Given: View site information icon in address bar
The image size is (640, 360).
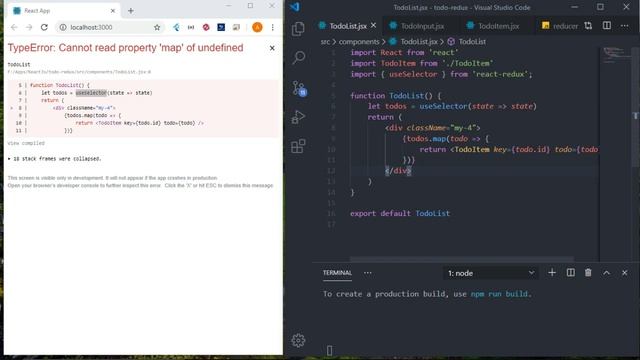Looking at the screenshot, I should click(63, 27).
